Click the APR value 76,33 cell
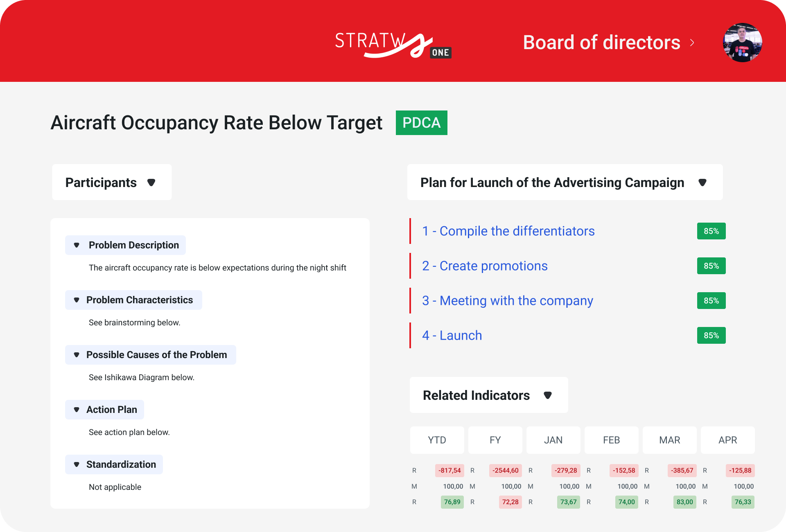This screenshot has height=532, width=786. (x=743, y=502)
